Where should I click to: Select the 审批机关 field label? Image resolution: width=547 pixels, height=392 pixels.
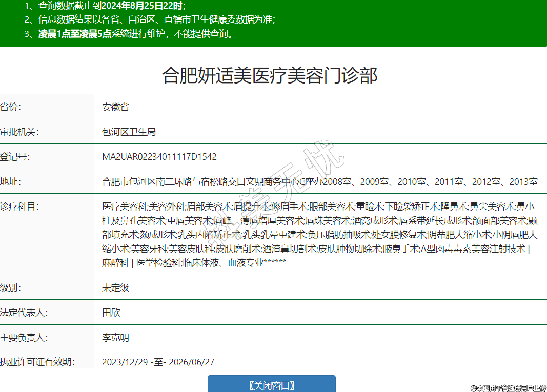[x=19, y=132]
